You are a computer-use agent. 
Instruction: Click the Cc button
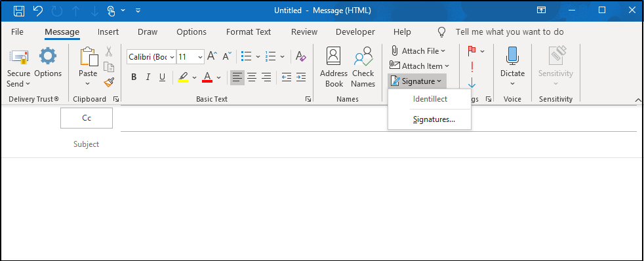pyautogui.click(x=87, y=118)
